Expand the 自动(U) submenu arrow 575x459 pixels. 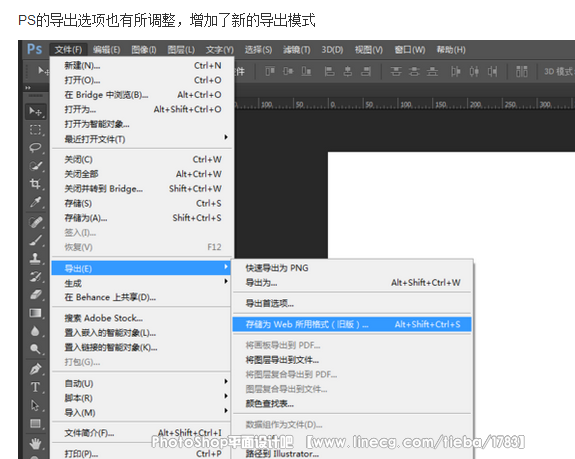tap(226, 382)
